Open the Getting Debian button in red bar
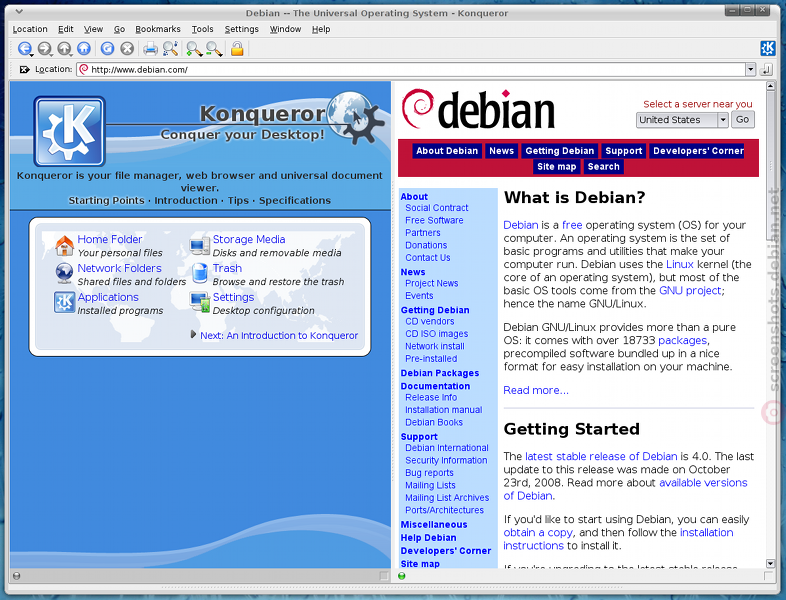 click(559, 151)
